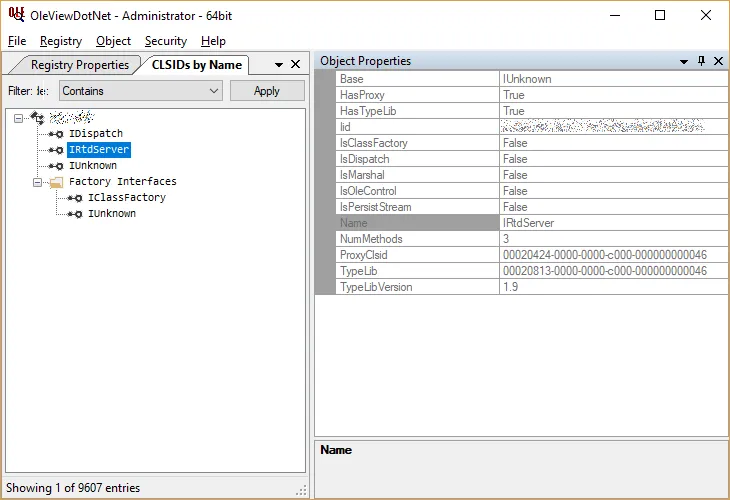Open the Object Properties window options dropdown

(x=684, y=61)
